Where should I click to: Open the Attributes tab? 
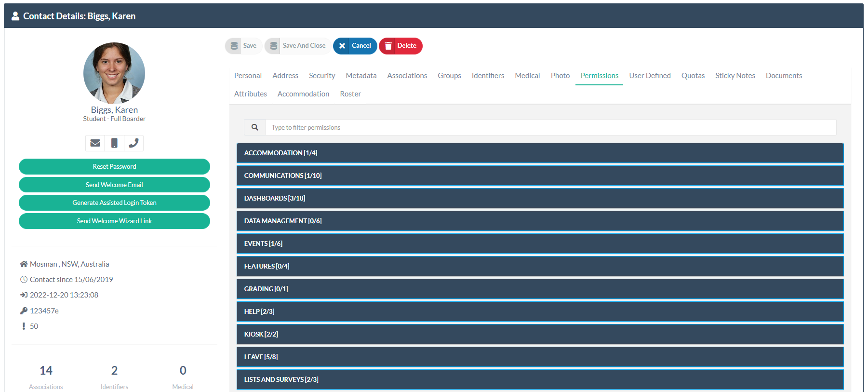tap(251, 94)
